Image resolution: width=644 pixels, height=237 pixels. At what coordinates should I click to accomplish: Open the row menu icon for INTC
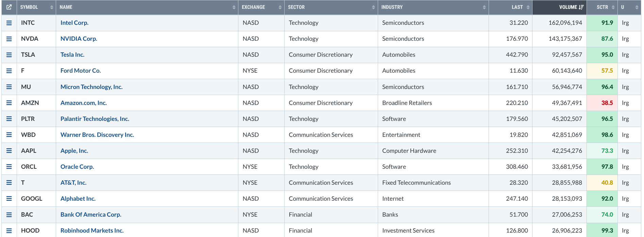(9, 23)
